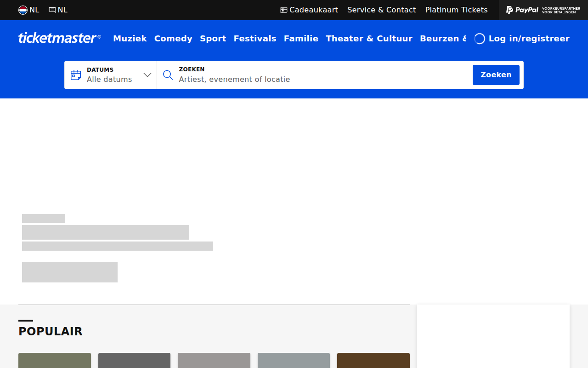588x368 pixels.
Task: Open the Muziek menu
Action: tap(130, 39)
